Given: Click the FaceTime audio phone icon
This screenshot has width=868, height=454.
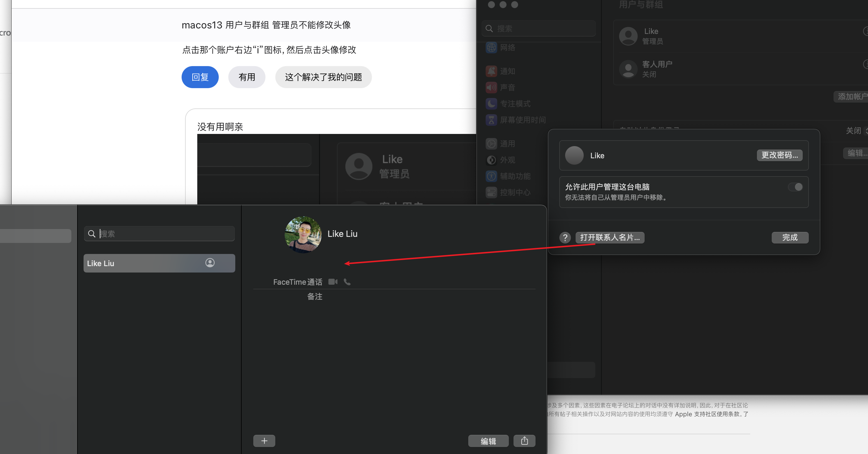Looking at the screenshot, I should pyautogui.click(x=347, y=282).
